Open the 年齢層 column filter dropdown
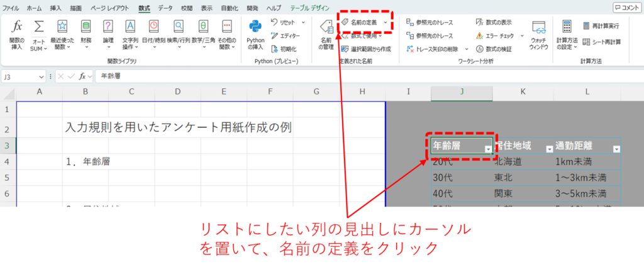Viewport: 644px width, 269px height. click(x=489, y=149)
